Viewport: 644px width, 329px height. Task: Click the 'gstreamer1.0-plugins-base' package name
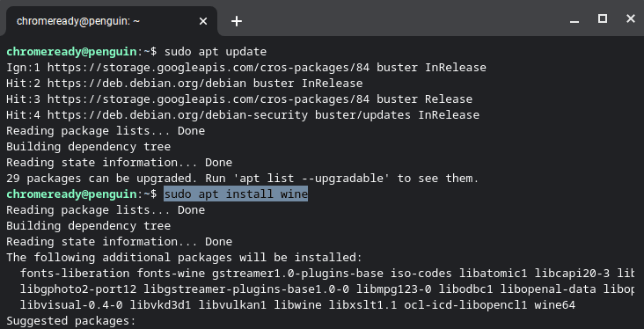click(297, 273)
